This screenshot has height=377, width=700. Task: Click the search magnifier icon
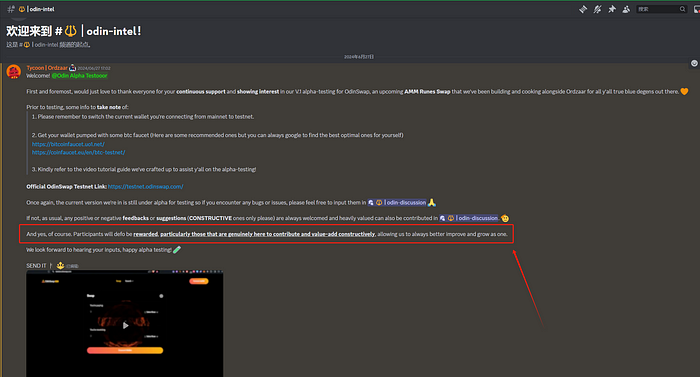tap(683, 9)
